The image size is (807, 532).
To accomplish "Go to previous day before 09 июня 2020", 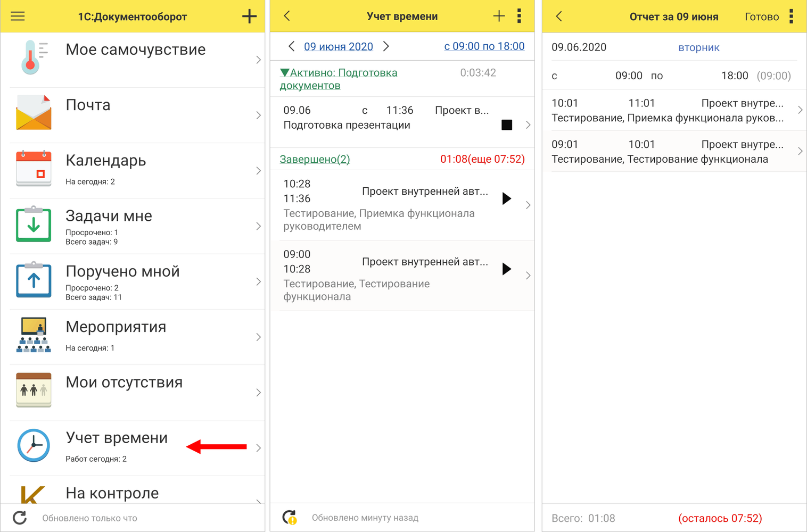I will [291, 46].
